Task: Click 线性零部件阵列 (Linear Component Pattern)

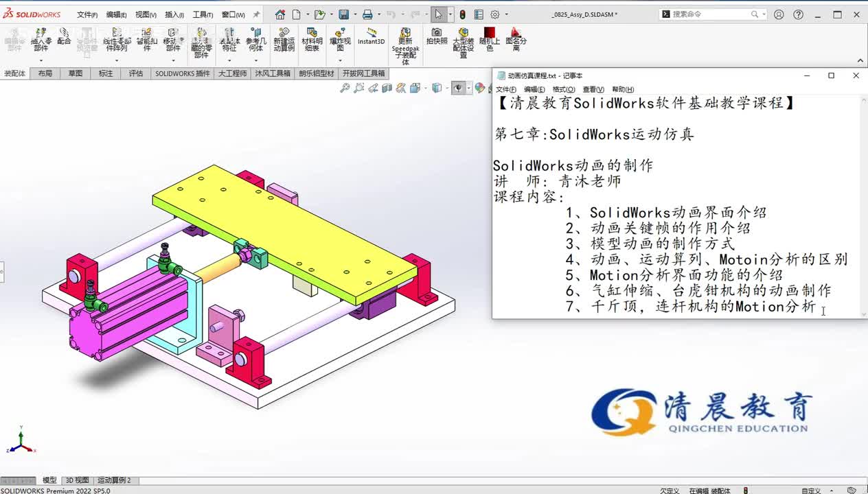Action: tap(115, 40)
